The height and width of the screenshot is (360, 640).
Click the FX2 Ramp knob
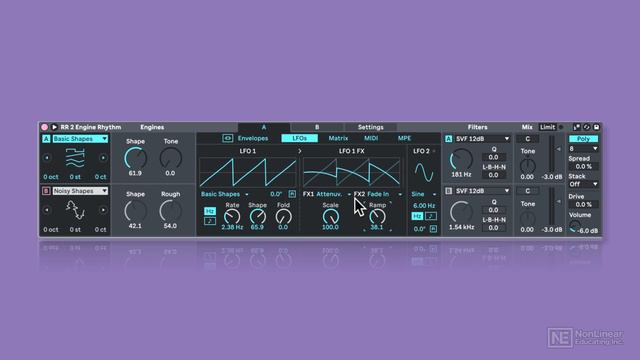(x=377, y=217)
